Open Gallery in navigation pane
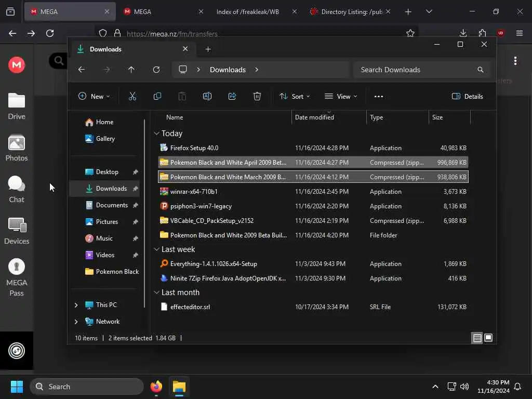The image size is (532, 399). pos(105,139)
